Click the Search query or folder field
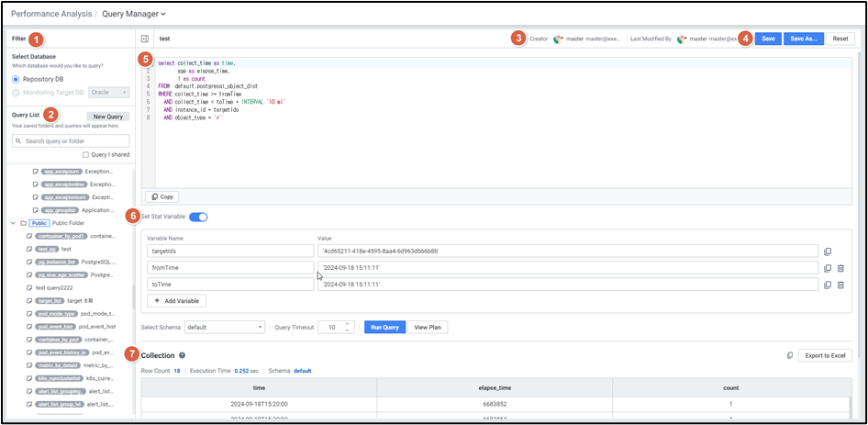868x425 pixels. [x=72, y=140]
